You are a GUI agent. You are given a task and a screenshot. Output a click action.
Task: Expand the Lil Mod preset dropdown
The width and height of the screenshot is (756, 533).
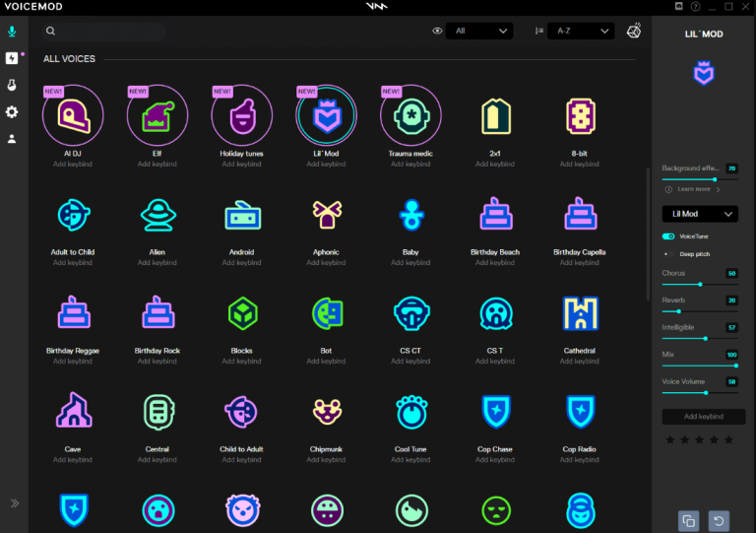pyautogui.click(x=700, y=214)
